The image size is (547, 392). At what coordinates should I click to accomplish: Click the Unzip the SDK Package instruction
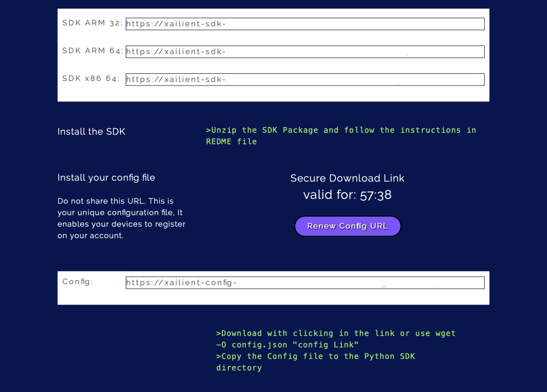tap(341, 136)
